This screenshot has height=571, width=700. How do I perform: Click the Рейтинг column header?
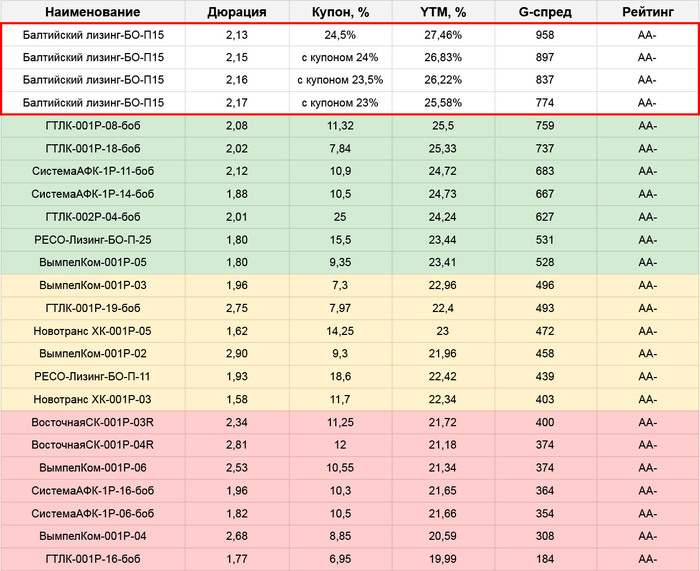point(646,12)
